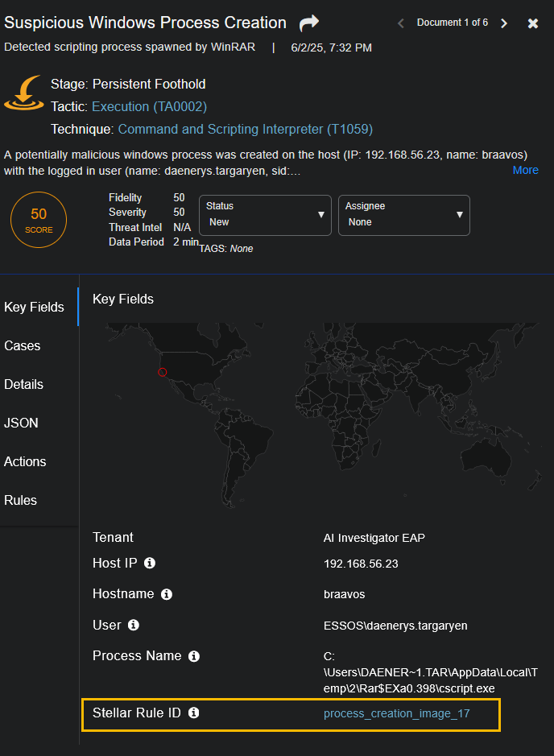The height and width of the screenshot is (756, 554).
Task: Open the process_creation_image_17 rule link
Action: [396, 713]
